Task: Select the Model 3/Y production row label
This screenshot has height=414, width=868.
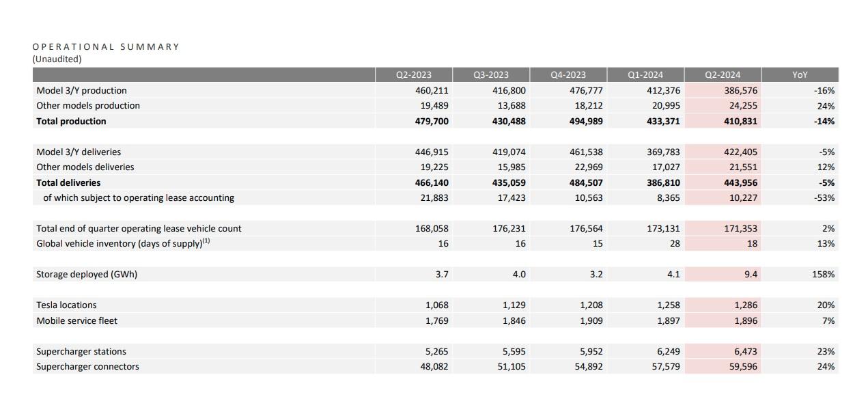Action: click(81, 90)
